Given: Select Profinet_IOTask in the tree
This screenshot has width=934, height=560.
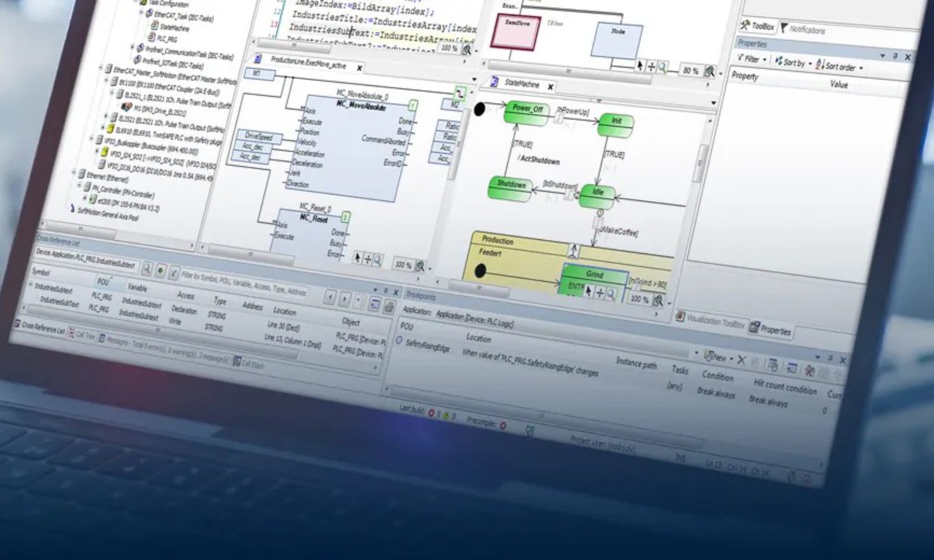Looking at the screenshot, I should point(169,63).
